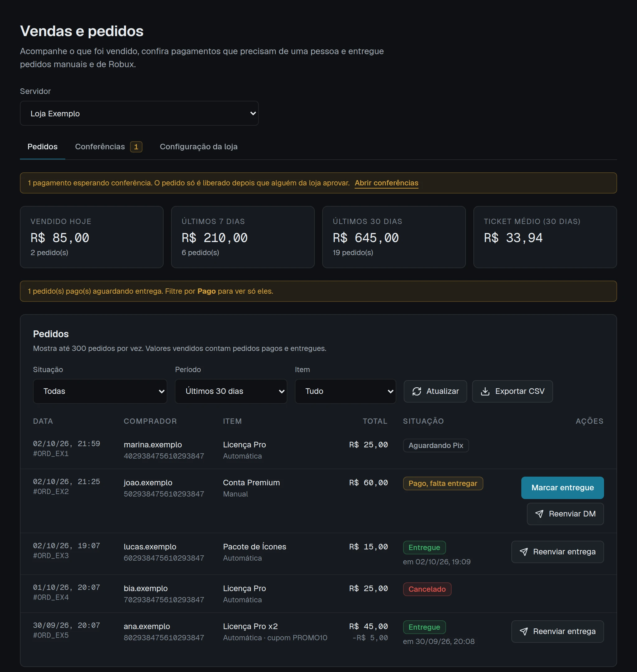The image size is (637, 672).
Task: Click the Pago, falta entregar status badge
Action: (x=443, y=483)
